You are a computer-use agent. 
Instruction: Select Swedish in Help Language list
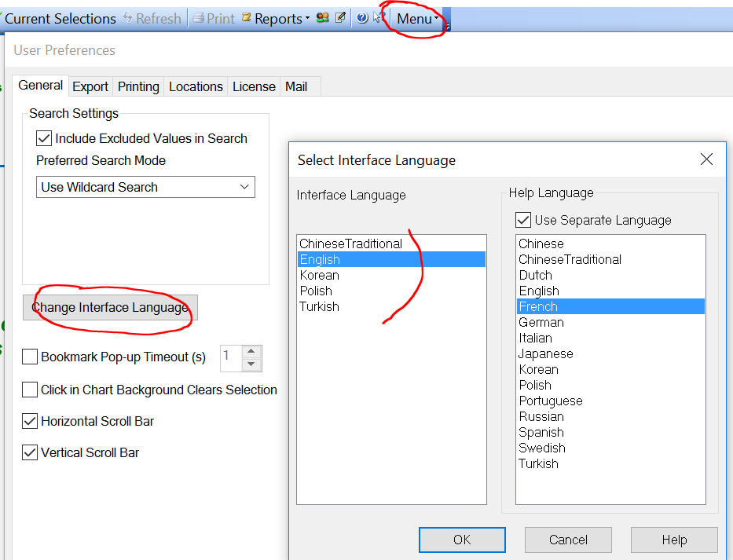[x=610, y=448]
